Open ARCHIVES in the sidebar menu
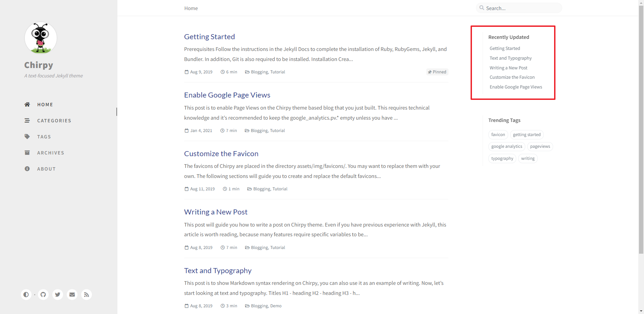The image size is (644, 314). pos(51,153)
